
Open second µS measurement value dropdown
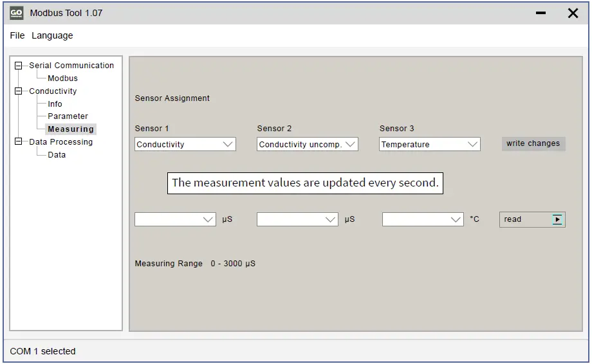[297, 219]
